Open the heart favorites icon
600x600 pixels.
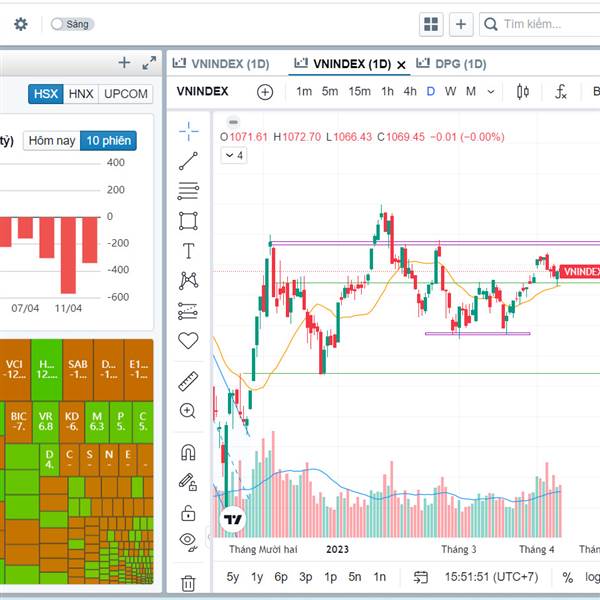tap(188, 340)
